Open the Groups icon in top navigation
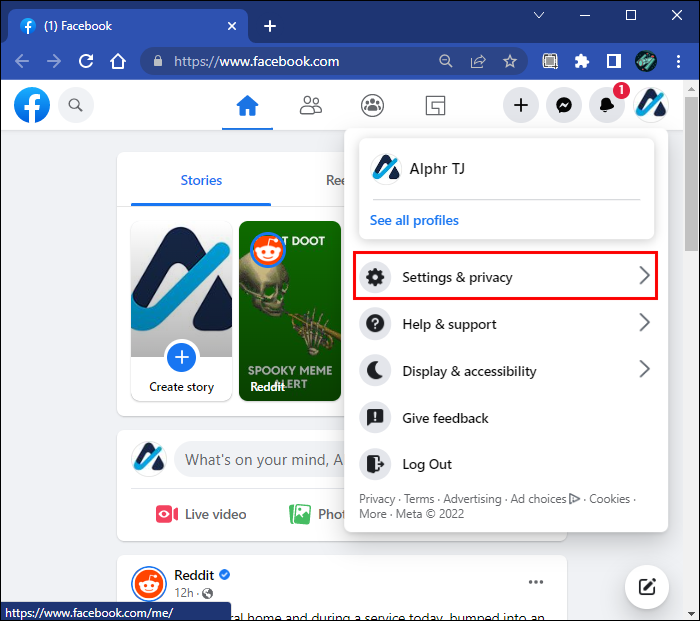Image resolution: width=700 pixels, height=621 pixels. tap(372, 106)
